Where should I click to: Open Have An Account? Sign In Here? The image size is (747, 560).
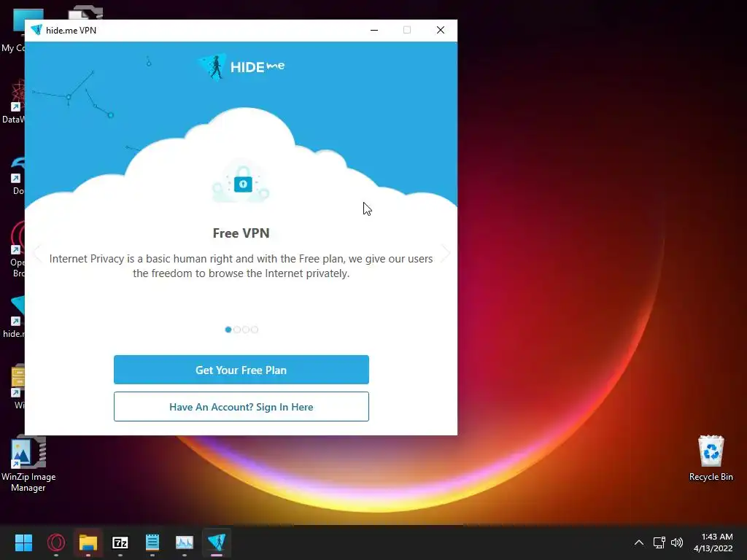(x=241, y=407)
